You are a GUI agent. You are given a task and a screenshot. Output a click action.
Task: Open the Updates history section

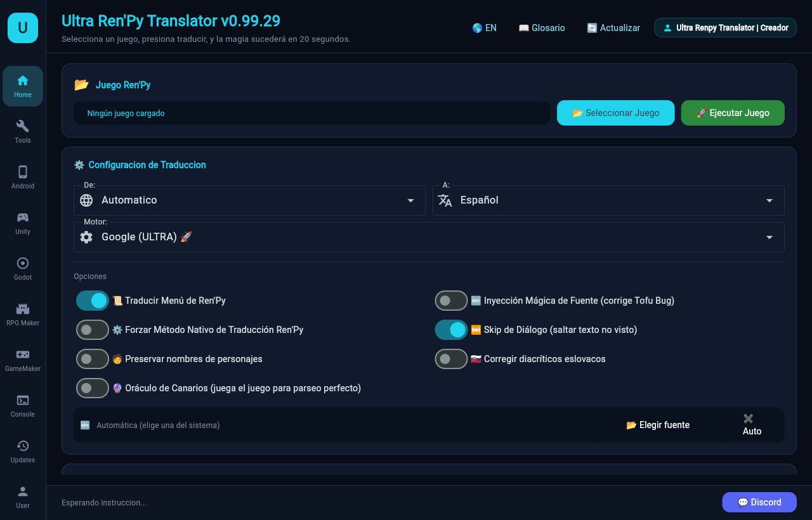coord(23,452)
